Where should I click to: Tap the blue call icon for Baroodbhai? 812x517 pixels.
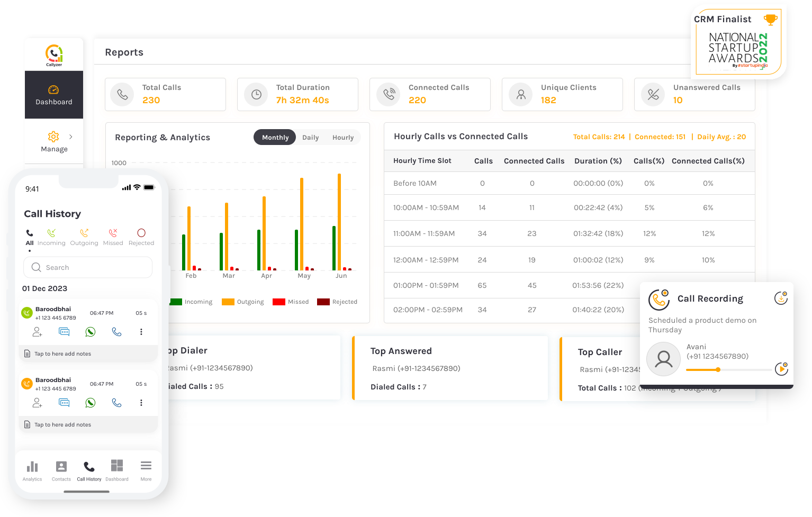[x=116, y=332]
